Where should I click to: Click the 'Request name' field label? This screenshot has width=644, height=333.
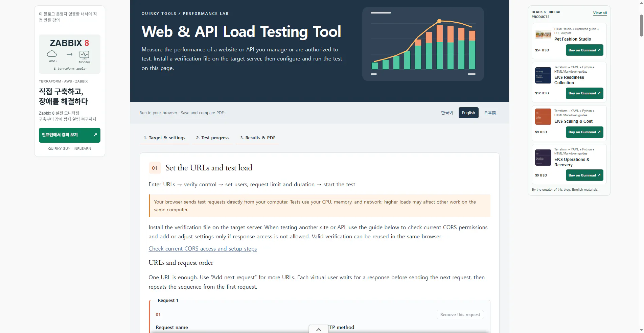172,327
